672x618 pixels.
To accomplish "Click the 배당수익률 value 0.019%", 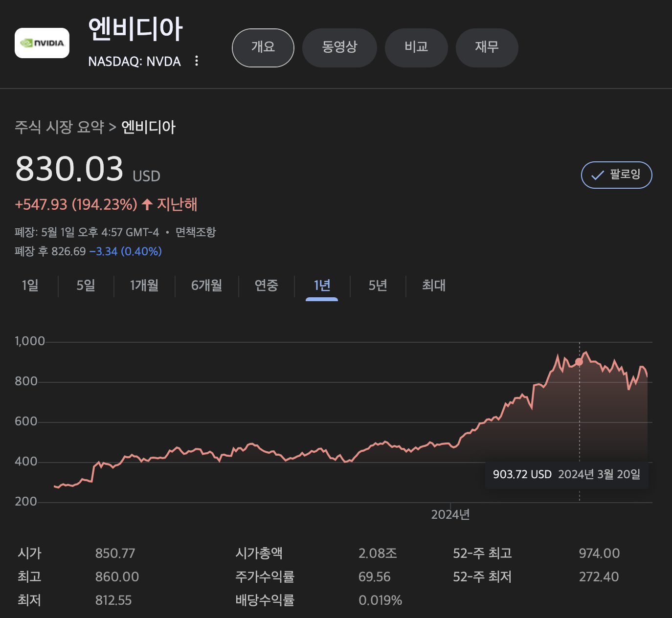I will coord(381,600).
